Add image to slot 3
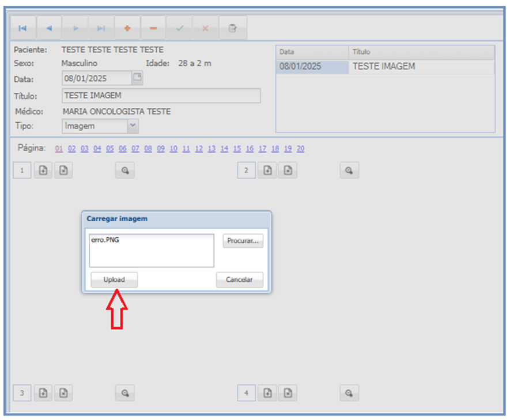Screen dimensions: 510x420 [43, 393]
